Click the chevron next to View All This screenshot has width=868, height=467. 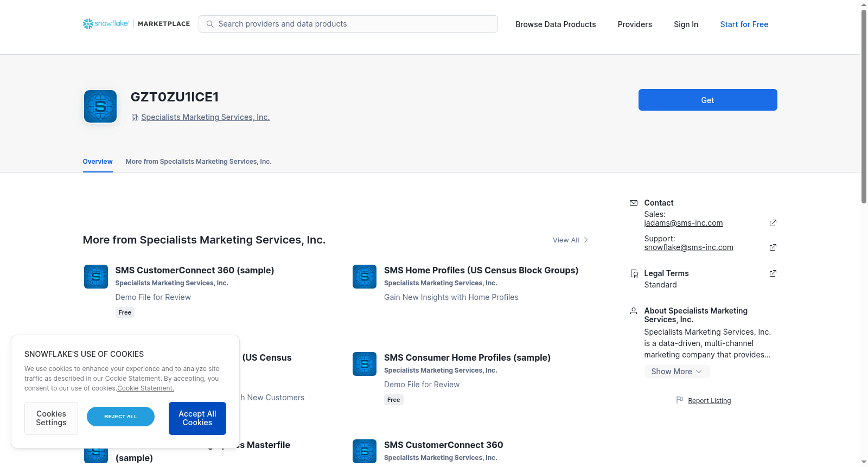586,240
